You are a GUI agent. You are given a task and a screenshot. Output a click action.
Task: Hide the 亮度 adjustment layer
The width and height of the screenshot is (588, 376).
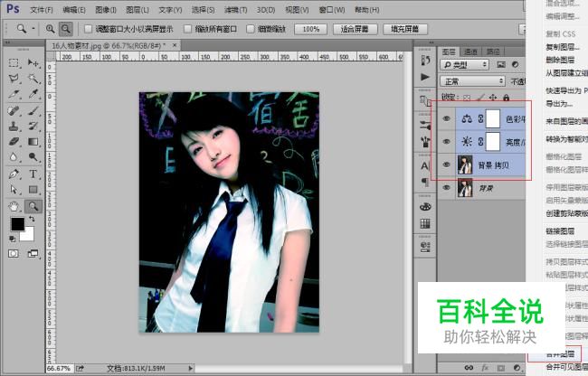446,142
